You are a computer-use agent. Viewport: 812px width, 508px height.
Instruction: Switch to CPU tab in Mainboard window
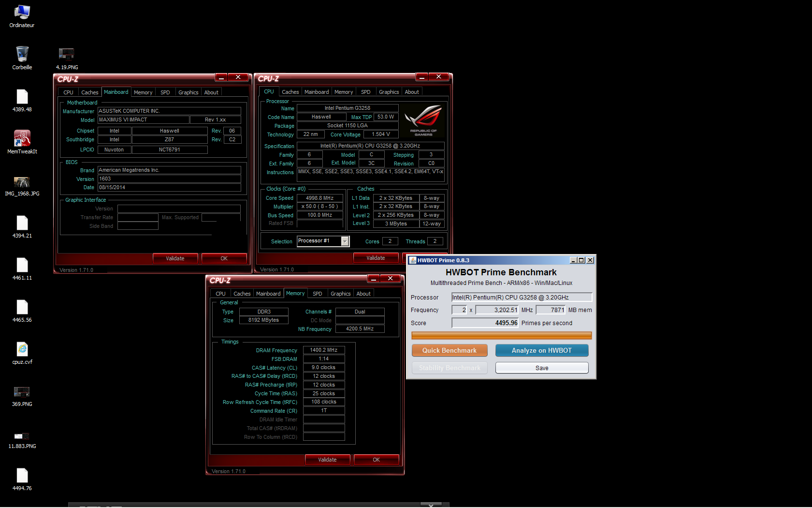[68, 92]
